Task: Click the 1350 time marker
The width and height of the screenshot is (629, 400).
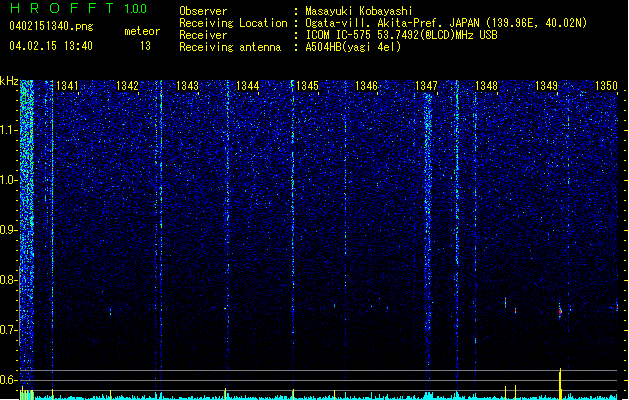Action: (x=606, y=86)
